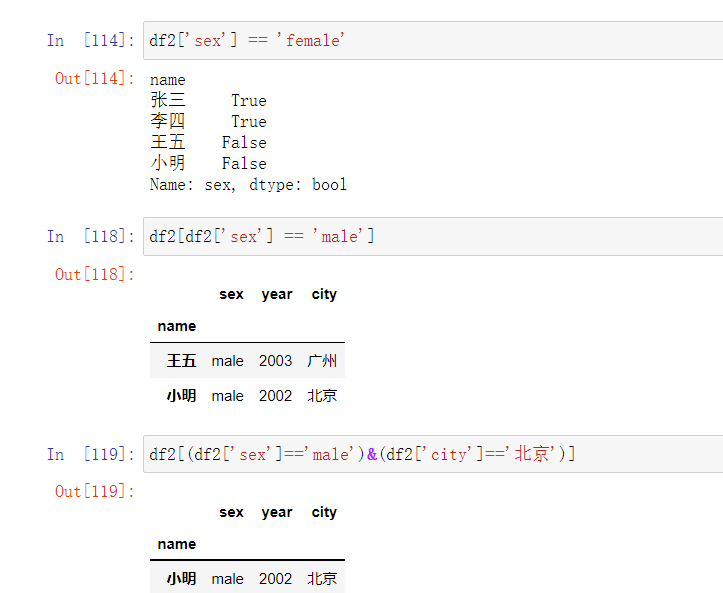
Task: Click name index header in Out[118] table
Action: (177, 326)
